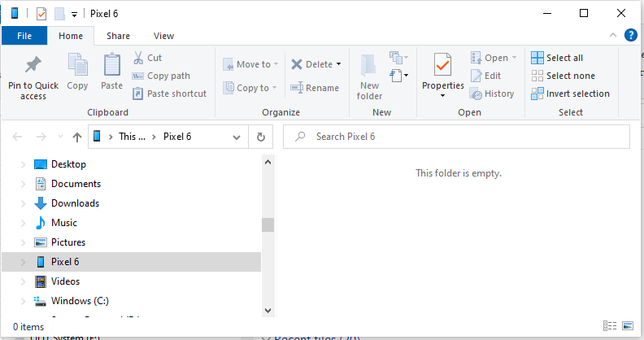The width and height of the screenshot is (644, 340).
Task: Collapse the ribbon with the chevron
Action: pos(613,35)
